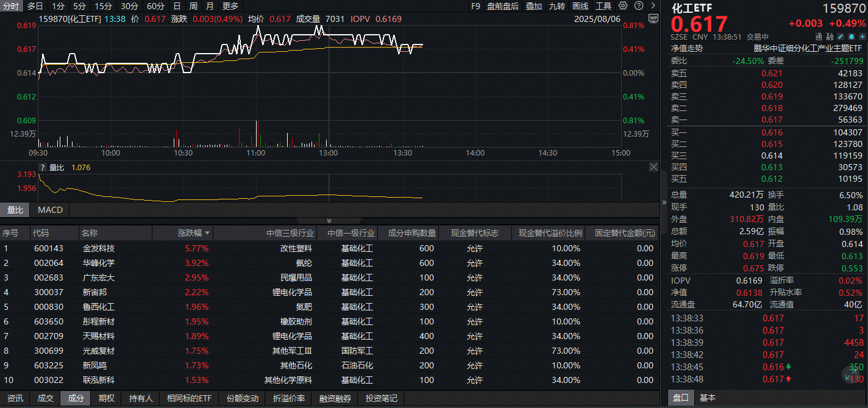Switch to 日 daily chart tab
This screenshot has height=408, width=868.
point(177,6)
